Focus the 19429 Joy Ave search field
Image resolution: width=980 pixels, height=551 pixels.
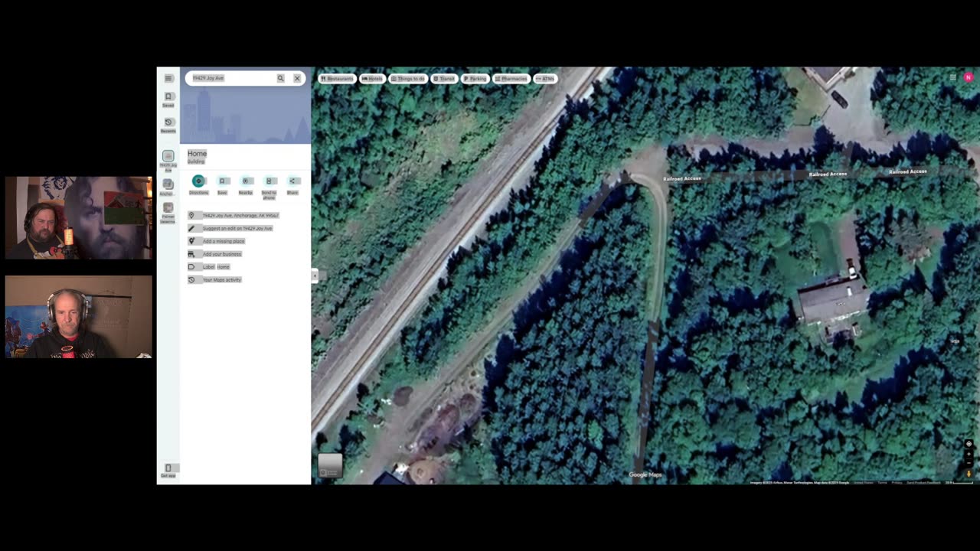coord(231,78)
